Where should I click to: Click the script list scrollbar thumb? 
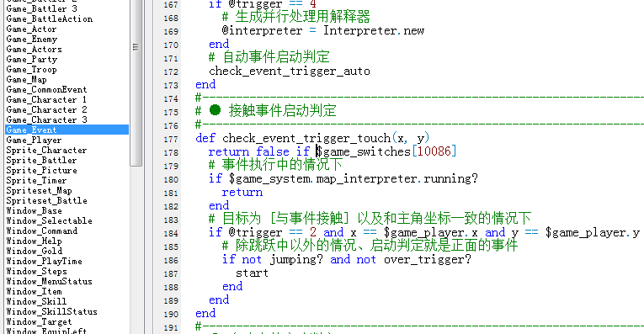136,82
